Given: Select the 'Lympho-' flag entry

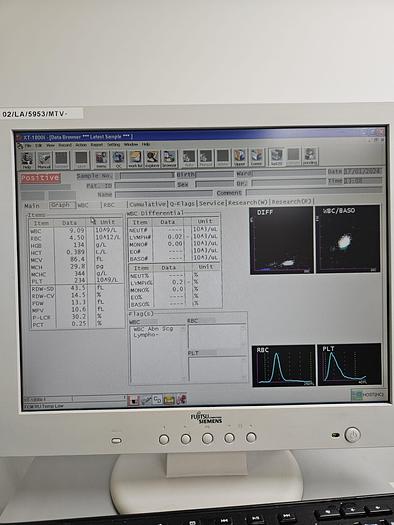Looking at the screenshot, I should (146, 335).
